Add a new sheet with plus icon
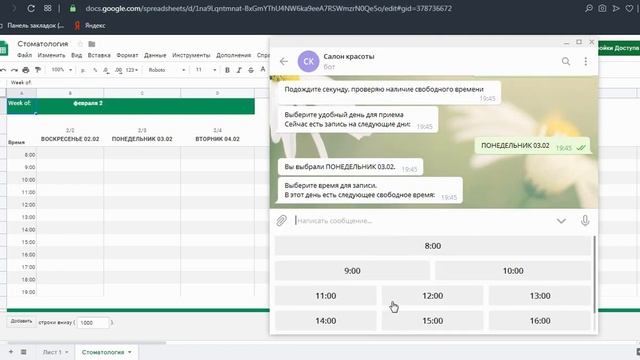Image resolution: width=640 pixels, height=360 pixels. 11,352
